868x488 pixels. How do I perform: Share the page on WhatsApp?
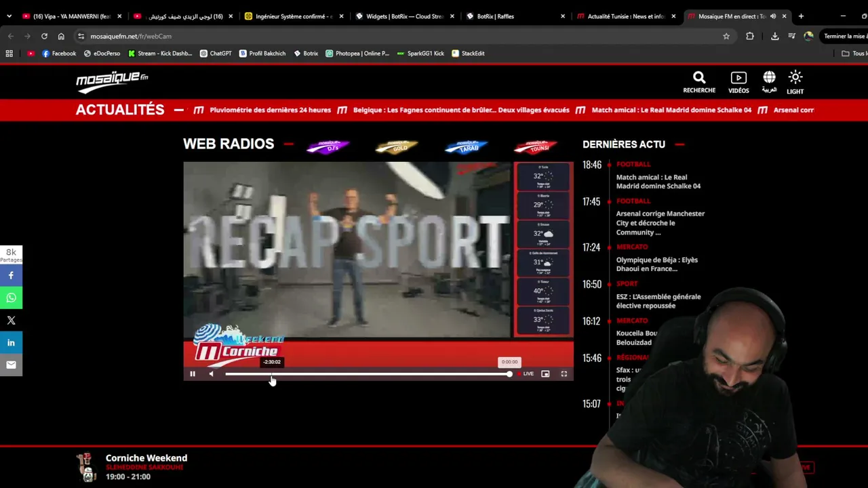point(11,298)
